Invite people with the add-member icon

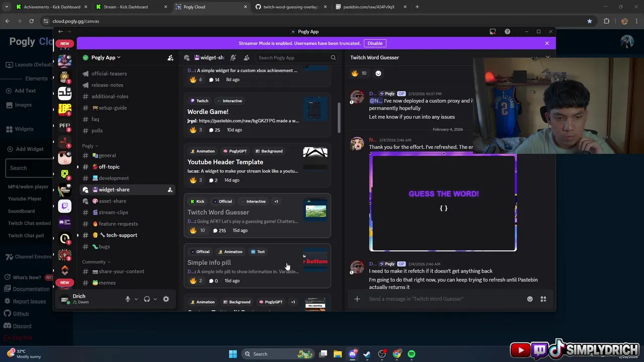point(171,58)
